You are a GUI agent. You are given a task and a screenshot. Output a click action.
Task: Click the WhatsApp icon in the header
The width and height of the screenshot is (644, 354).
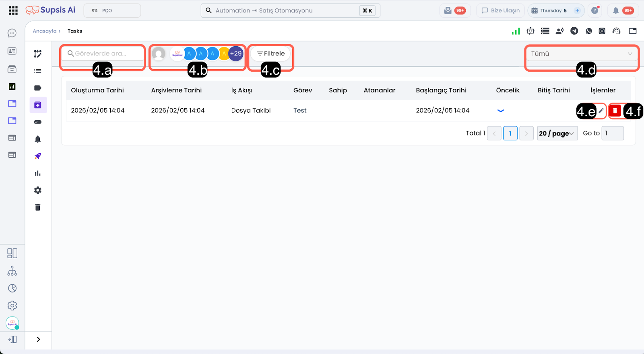pyautogui.click(x=589, y=31)
